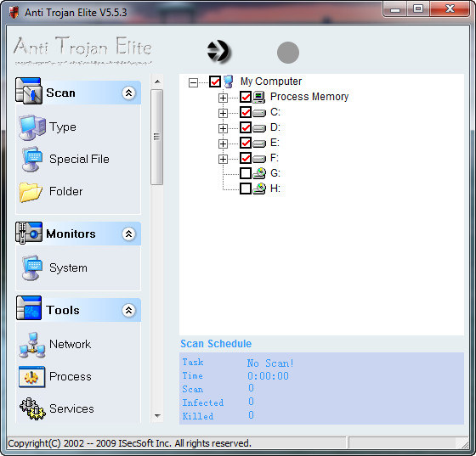This screenshot has height=456, width=476.
Task: Click the F: drive icon
Action: point(259,159)
